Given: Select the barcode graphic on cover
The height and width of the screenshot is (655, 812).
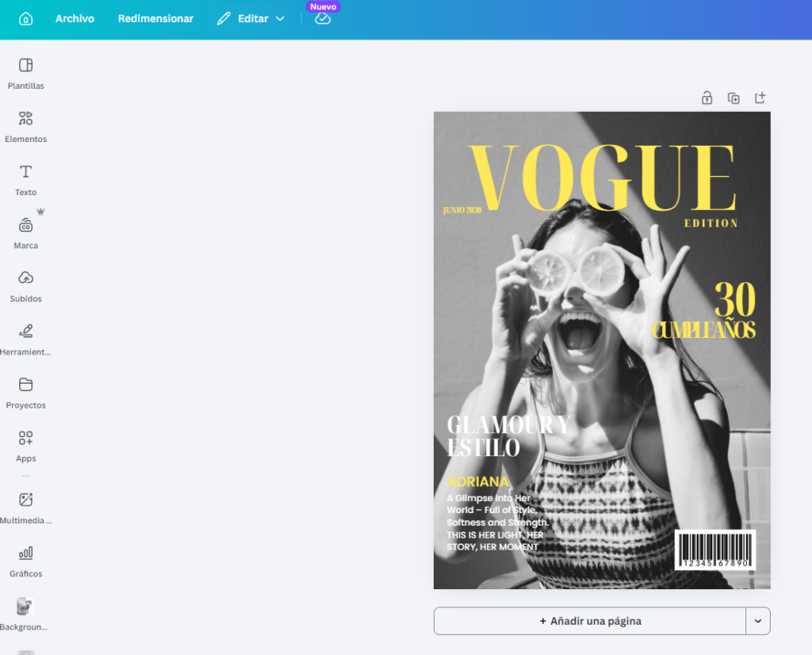Looking at the screenshot, I should pyautogui.click(x=715, y=550).
